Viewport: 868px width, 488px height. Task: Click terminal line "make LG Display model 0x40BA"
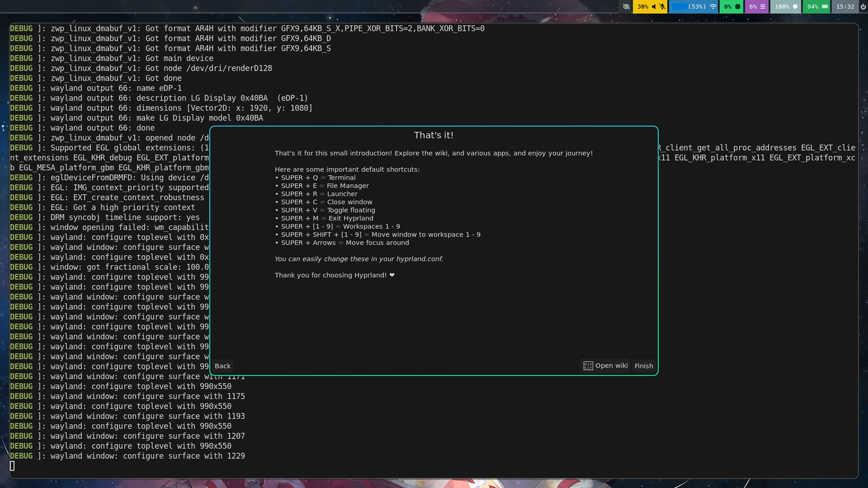click(136, 118)
